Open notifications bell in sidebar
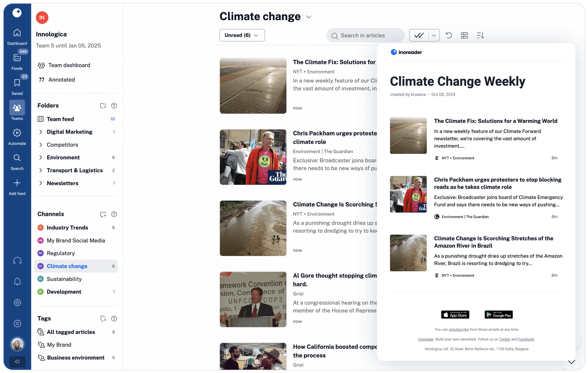Viewport: 588px width, 373px height. coord(17,282)
